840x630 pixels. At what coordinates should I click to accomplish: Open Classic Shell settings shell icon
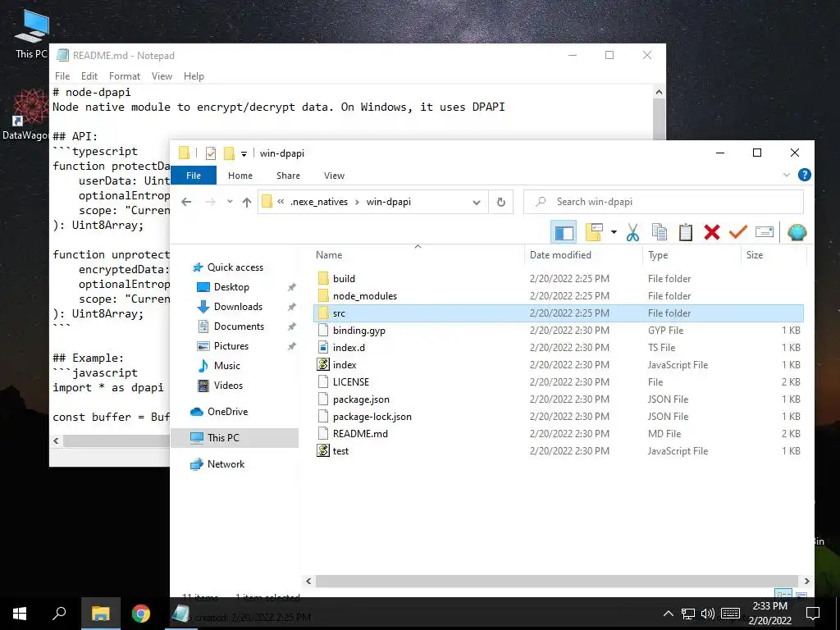(x=797, y=232)
